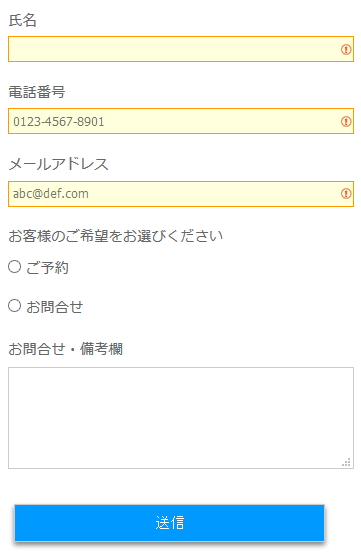Focus the empty 氏名 input field
Viewport: 361px width, 558px height.
click(181, 49)
